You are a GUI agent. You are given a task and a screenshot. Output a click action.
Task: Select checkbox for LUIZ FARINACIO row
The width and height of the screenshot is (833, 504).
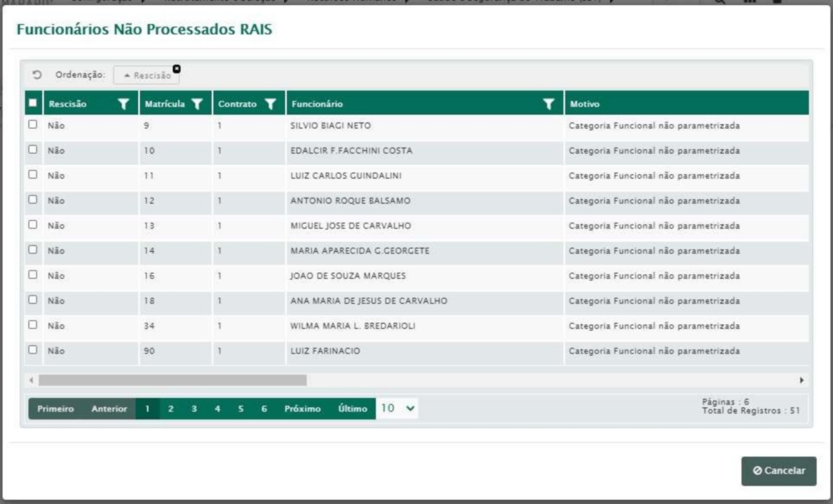click(x=33, y=351)
